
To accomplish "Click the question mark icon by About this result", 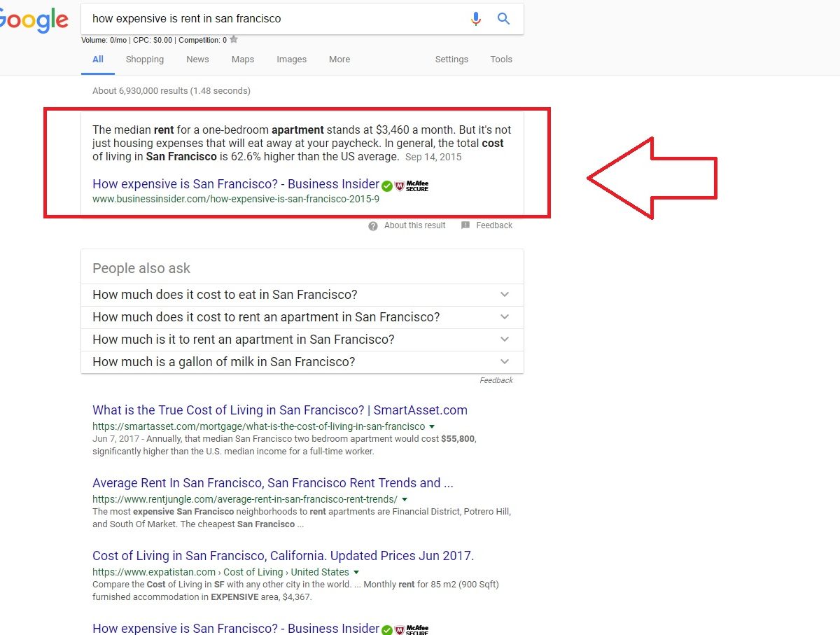I will click(x=373, y=225).
